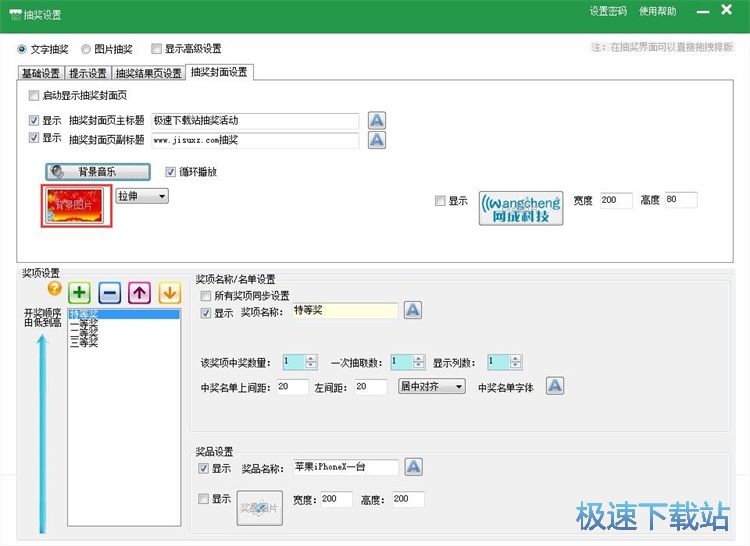Open font settings for cover page subtitle
750x546 pixels.
[376, 140]
